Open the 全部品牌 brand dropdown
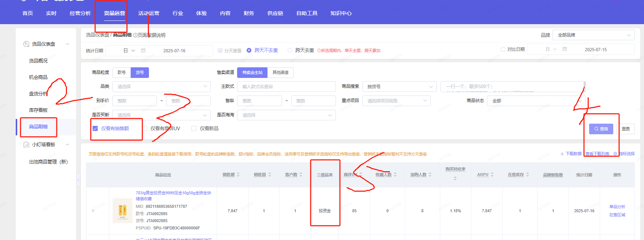 (594, 35)
